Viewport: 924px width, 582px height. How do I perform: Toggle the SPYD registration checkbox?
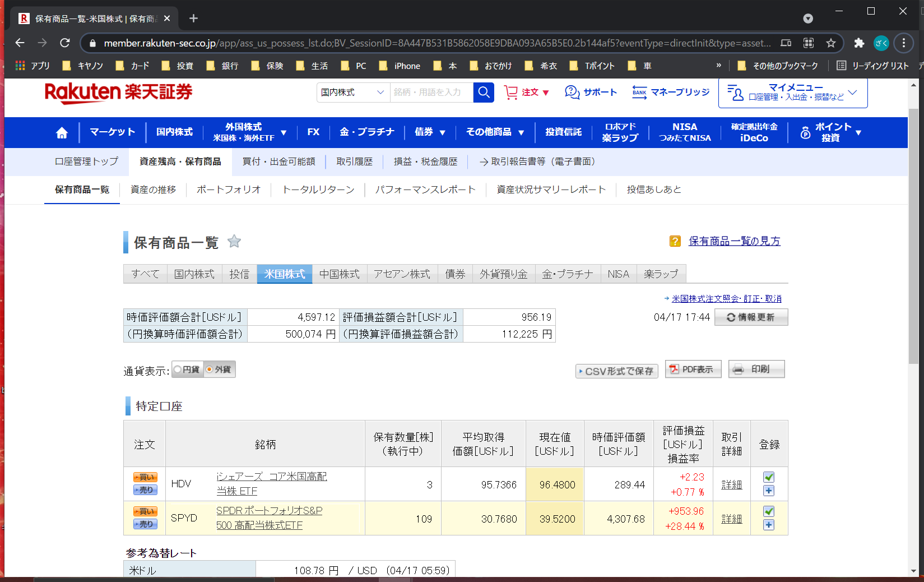[769, 511]
